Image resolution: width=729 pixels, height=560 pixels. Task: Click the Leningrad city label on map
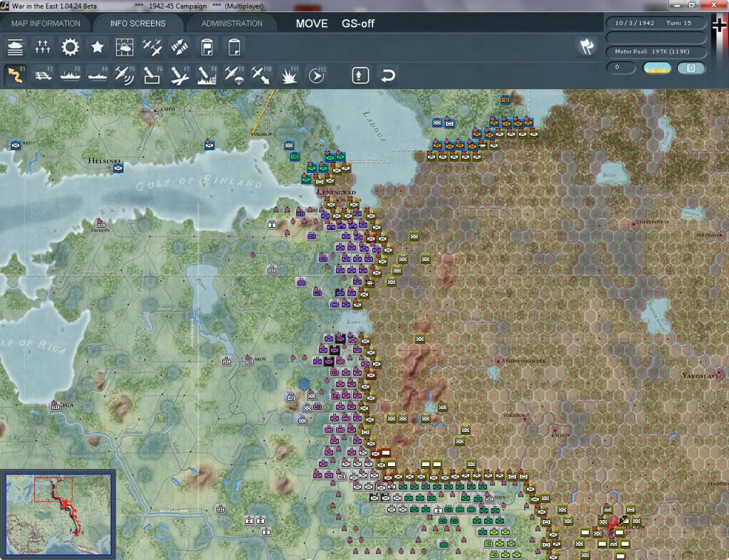point(337,192)
